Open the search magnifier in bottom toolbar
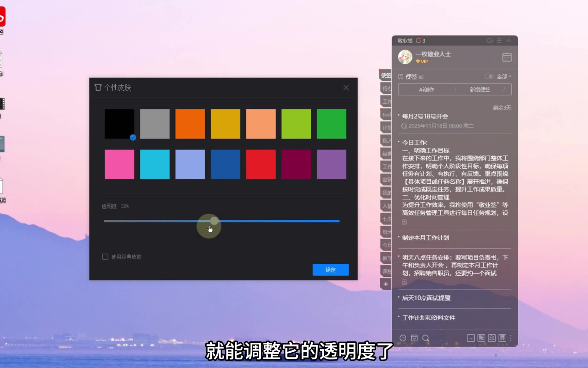Screen dimensions: 588x368 click(x=425, y=338)
